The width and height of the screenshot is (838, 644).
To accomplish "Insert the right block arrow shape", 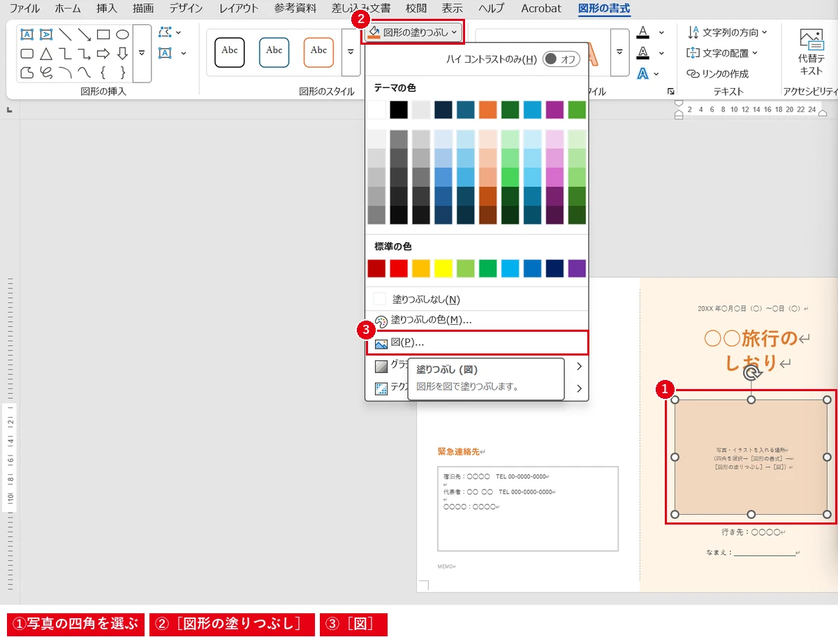I will coord(103,53).
